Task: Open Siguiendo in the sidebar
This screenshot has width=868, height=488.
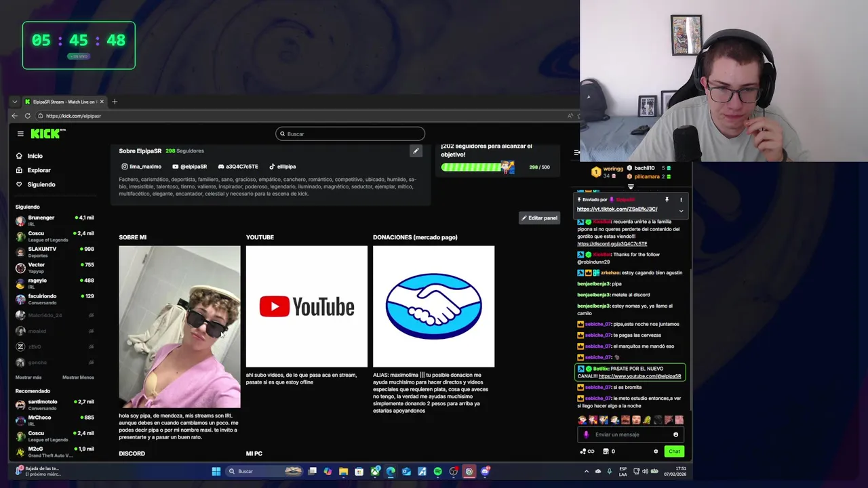Action: point(35,184)
